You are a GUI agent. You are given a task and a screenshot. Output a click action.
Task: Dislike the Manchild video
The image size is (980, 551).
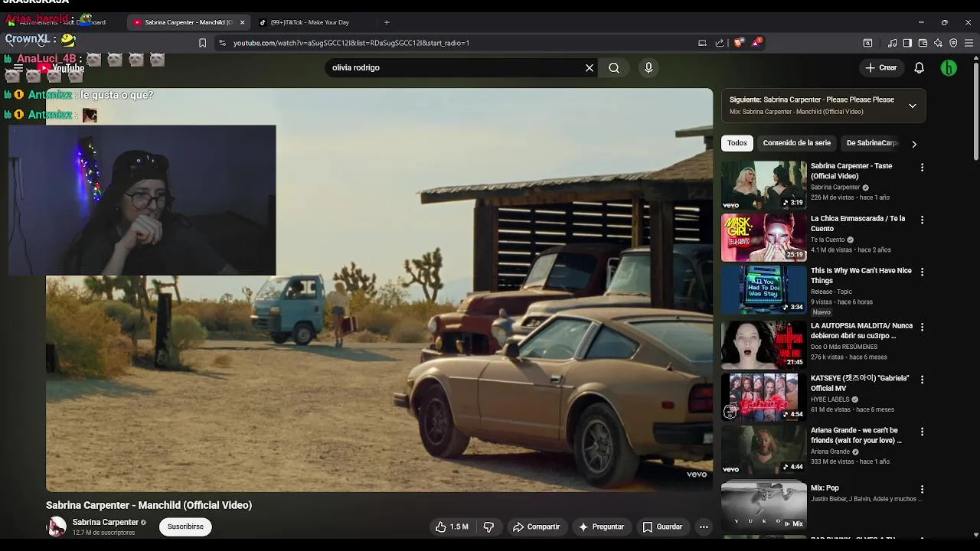pyautogui.click(x=488, y=527)
